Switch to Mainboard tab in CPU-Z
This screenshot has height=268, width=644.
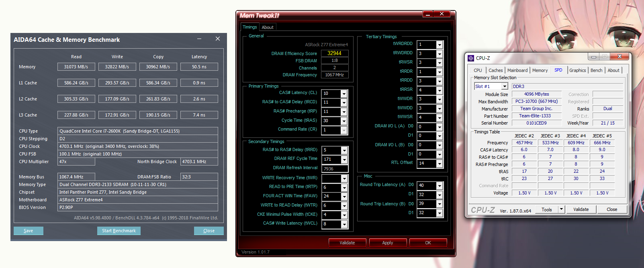(517, 70)
